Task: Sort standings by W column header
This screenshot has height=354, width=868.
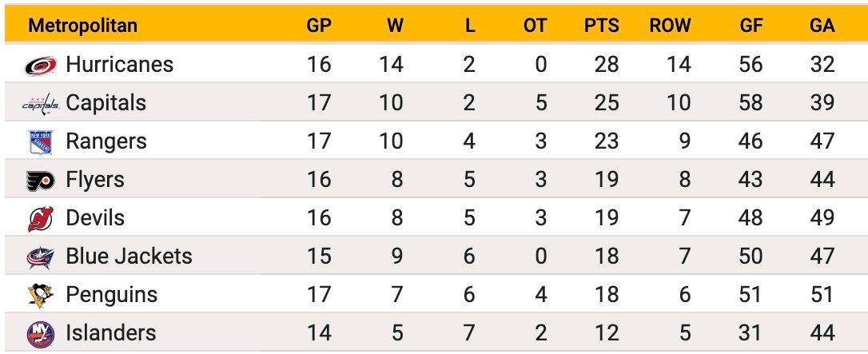Action: (395, 26)
